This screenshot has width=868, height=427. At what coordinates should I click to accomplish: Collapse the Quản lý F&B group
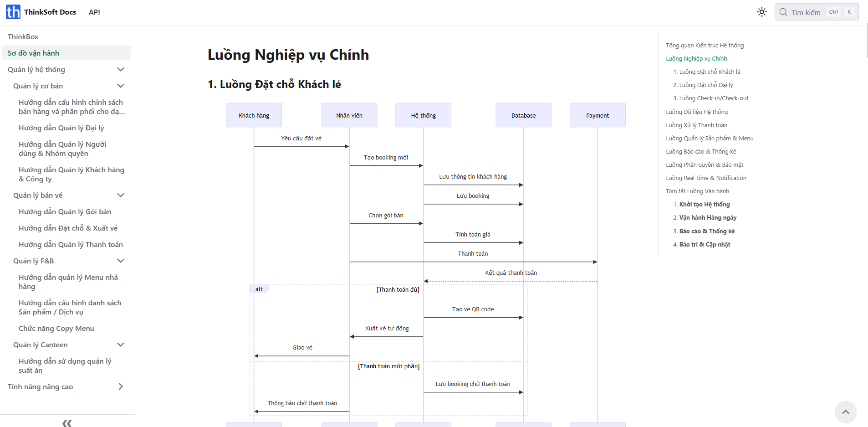click(x=121, y=261)
